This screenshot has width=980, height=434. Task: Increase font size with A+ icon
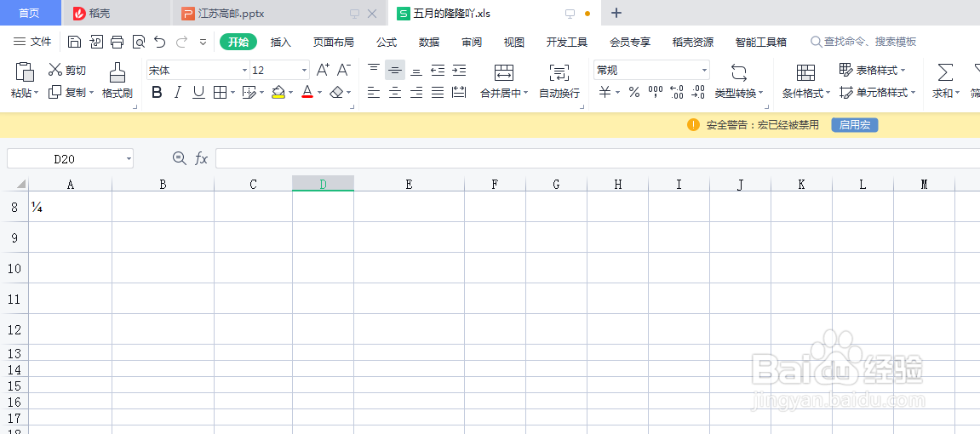[x=323, y=70]
